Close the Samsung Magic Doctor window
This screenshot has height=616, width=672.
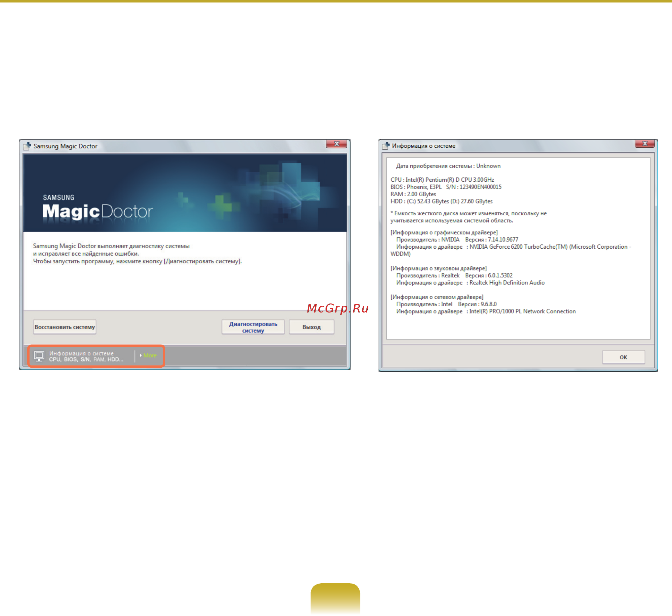pos(336,144)
